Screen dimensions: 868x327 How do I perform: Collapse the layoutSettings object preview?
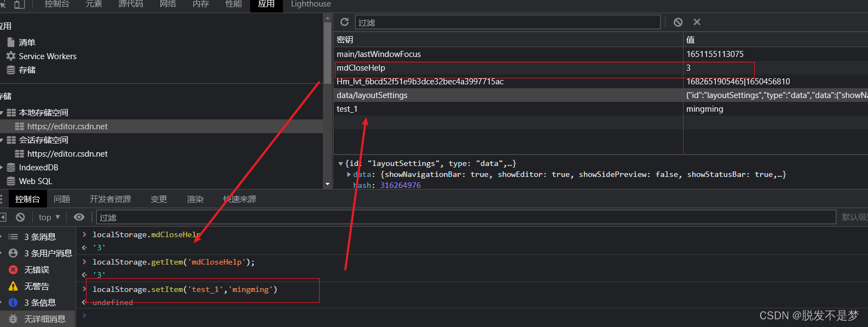pos(340,163)
